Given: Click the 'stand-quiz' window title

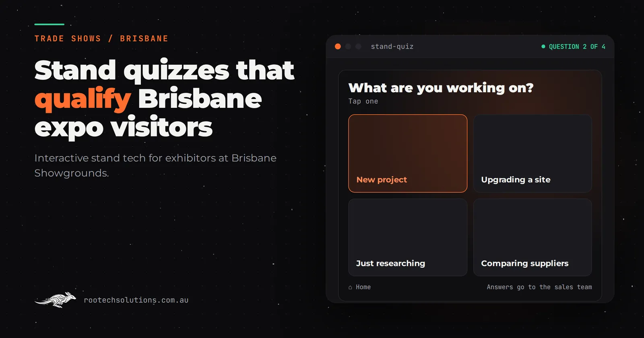Looking at the screenshot, I should point(392,47).
